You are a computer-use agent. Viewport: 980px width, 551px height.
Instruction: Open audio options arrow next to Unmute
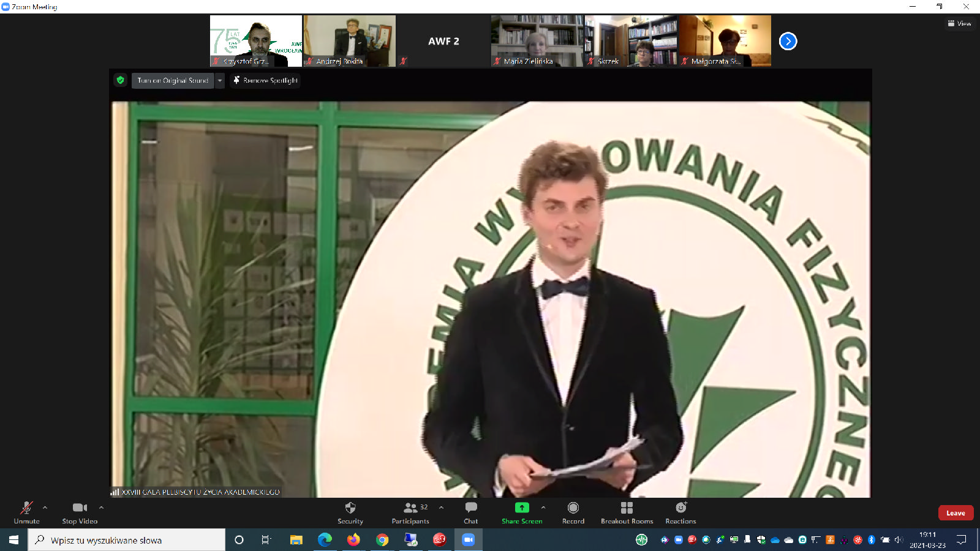45,508
